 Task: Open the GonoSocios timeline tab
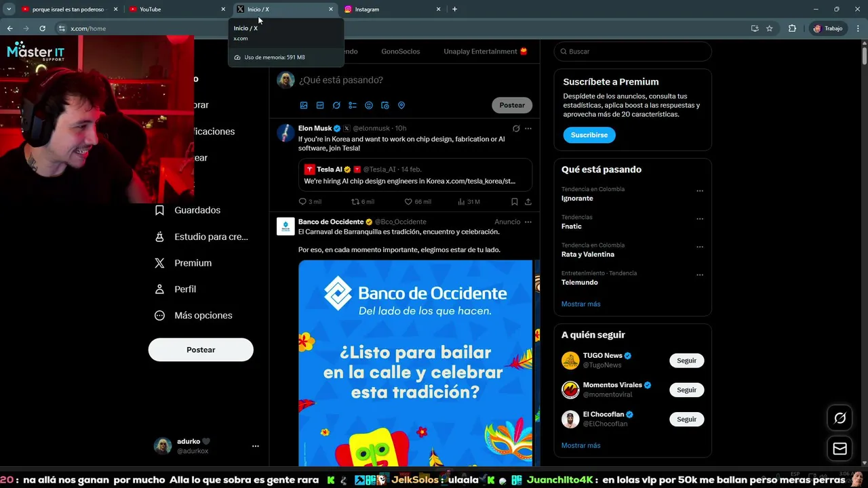401,52
